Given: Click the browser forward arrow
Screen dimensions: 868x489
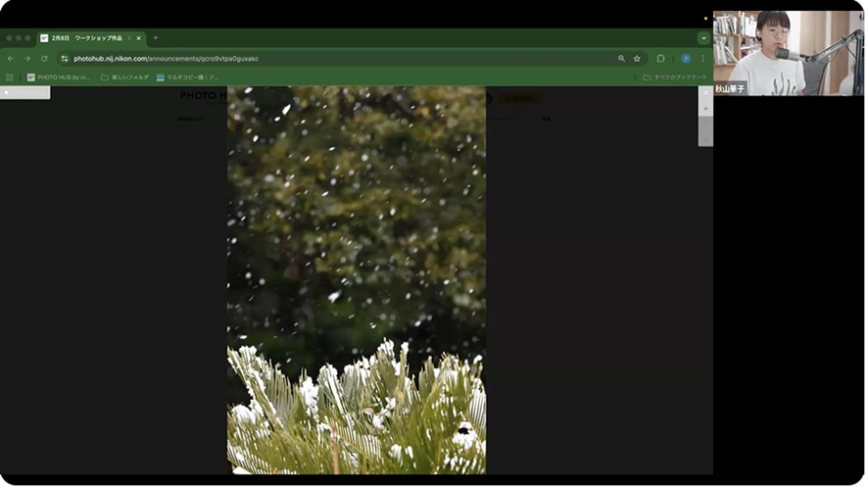Looking at the screenshot, I should tap(26, 59).
